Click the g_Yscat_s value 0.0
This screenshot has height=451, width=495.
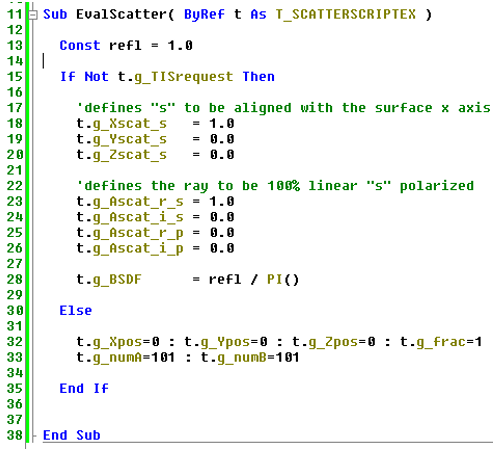pyautogui.click(x=222, y=139)
